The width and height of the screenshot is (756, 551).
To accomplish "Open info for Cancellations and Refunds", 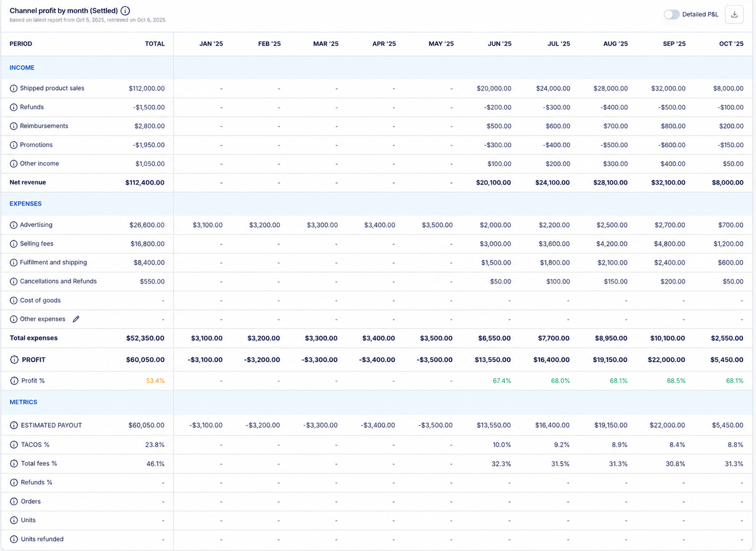I will pyautogui.click(x=14, y=281).
